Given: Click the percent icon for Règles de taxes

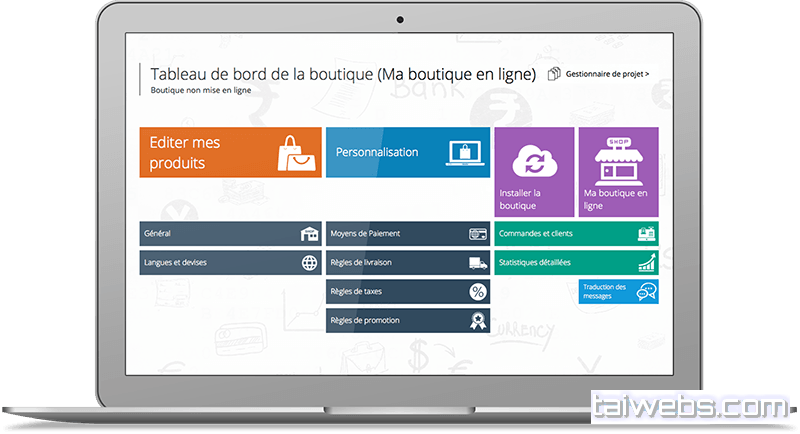Looking at the screenshot, I should pos(478,292).
